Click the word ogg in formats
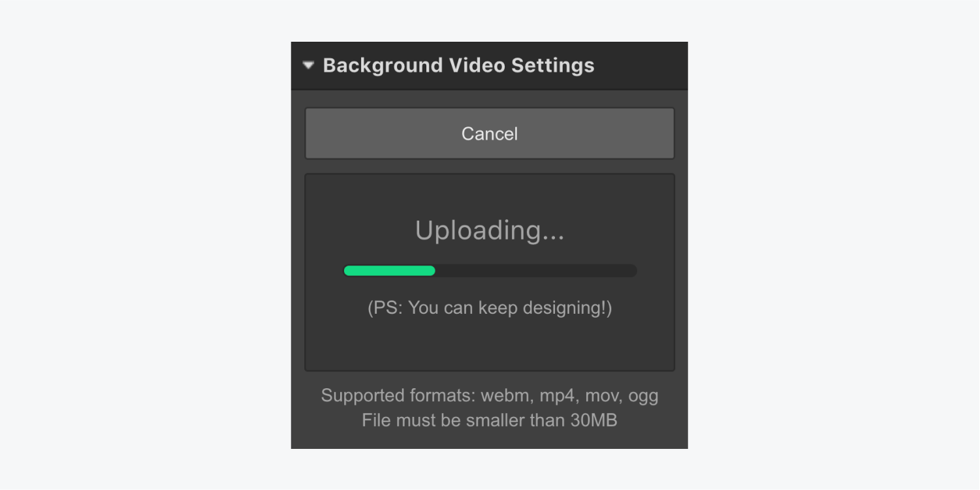The width and height of the screenshot is (980, 490). click(x=644, y=397)
